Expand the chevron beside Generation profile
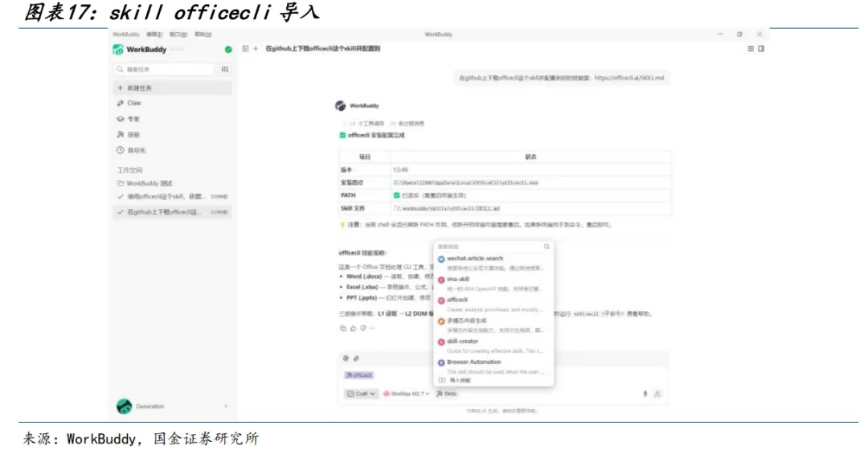 point(226,407)
